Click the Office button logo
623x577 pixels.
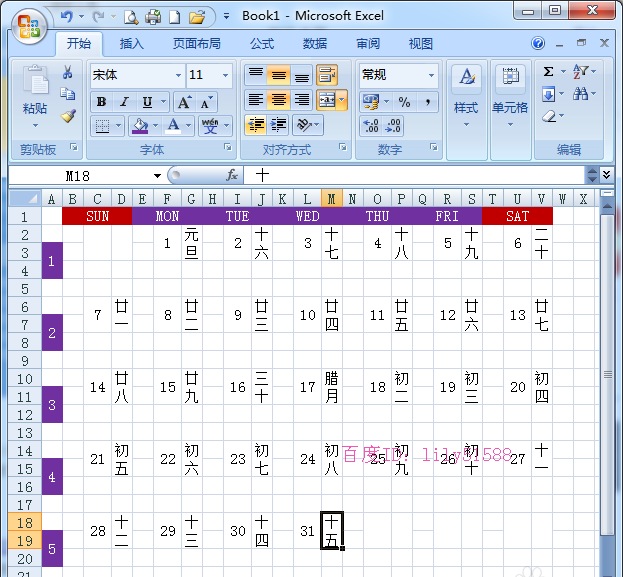[x=29, y=27]
